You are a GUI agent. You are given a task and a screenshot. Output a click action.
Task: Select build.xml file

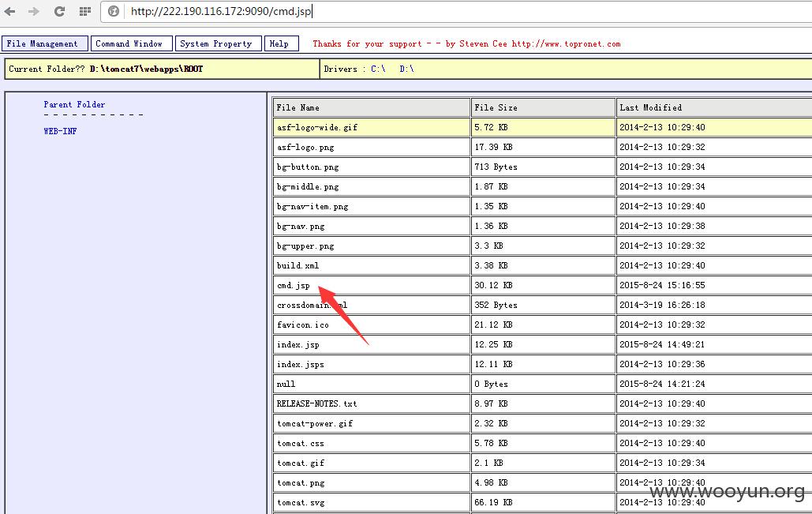click(x=297, y=265)
